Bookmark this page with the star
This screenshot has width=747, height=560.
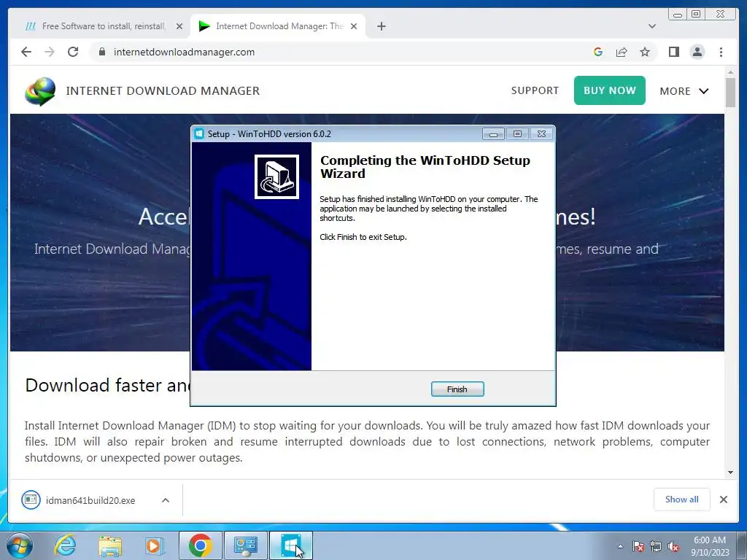click(645, 52)
